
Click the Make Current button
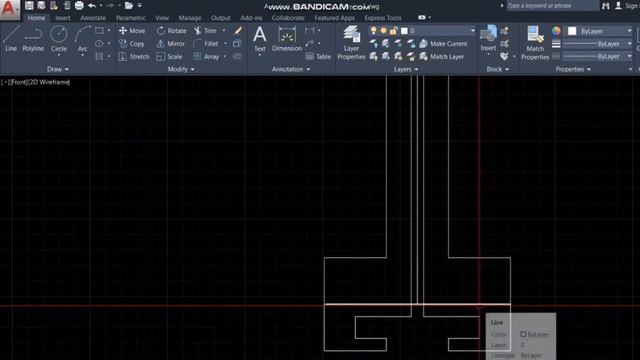(443, 44)
